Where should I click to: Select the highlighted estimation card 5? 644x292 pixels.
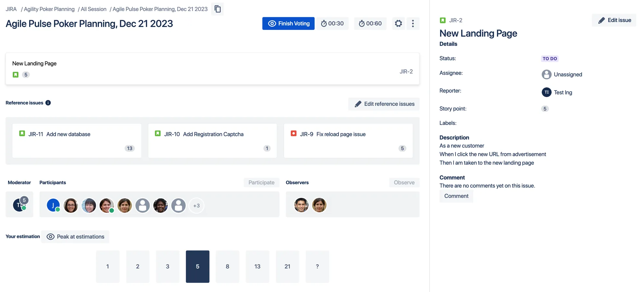198,266
